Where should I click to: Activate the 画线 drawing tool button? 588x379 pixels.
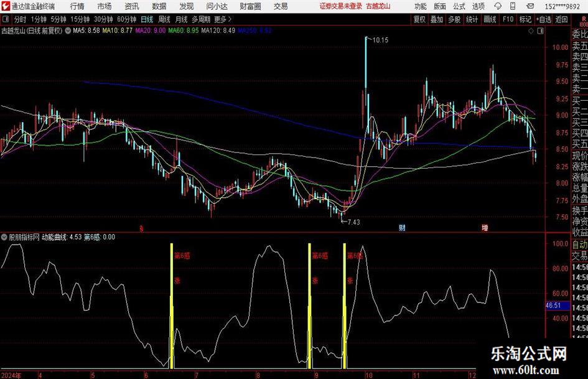pyautogui.click(x=490, y=19)
